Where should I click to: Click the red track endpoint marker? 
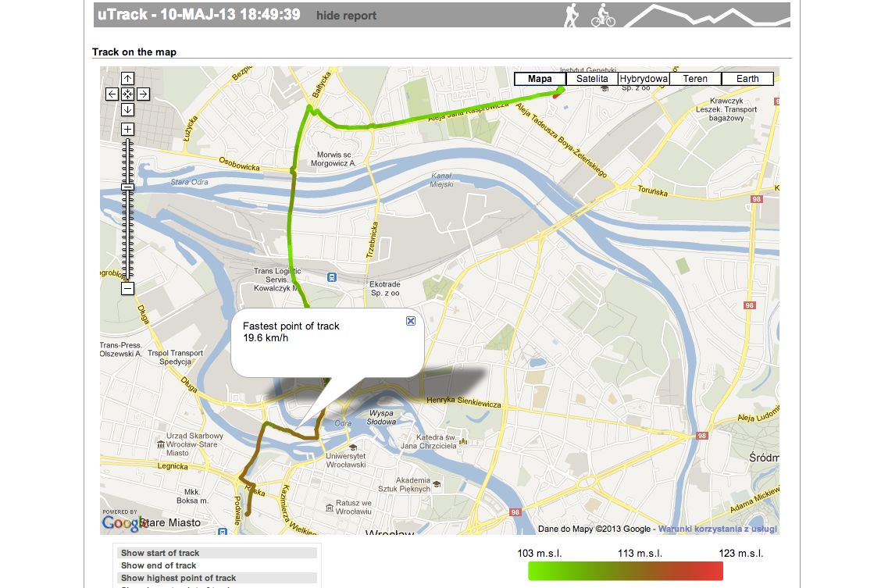(556, 96)
